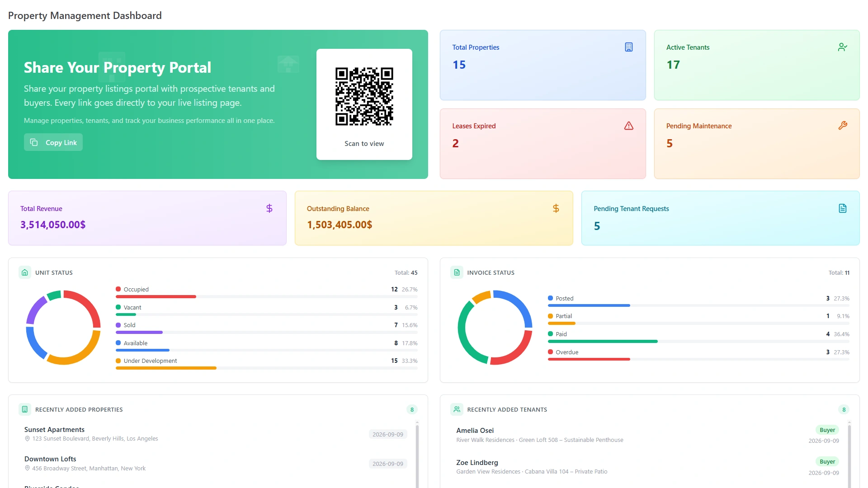868x488 pixels.
Task: Click the Paid invoice progress bar
Action: click(698, 342)
